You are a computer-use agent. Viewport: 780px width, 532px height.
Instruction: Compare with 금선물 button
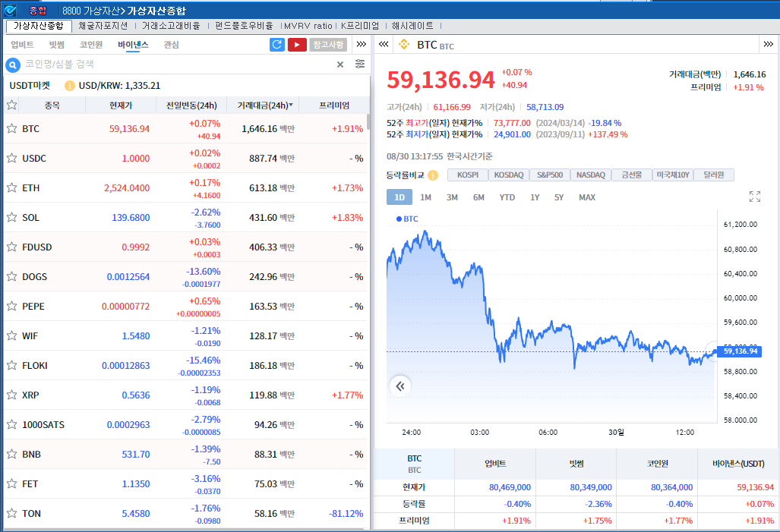click(x=632, y=175)
